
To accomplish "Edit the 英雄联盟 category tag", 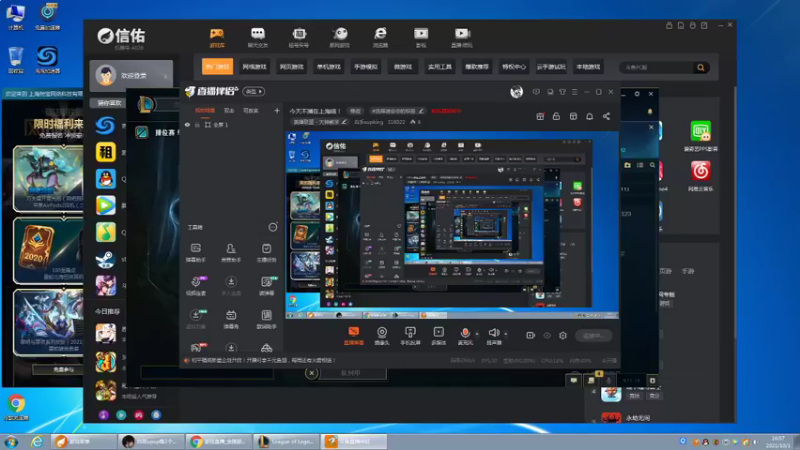I will tap(320, 122).
